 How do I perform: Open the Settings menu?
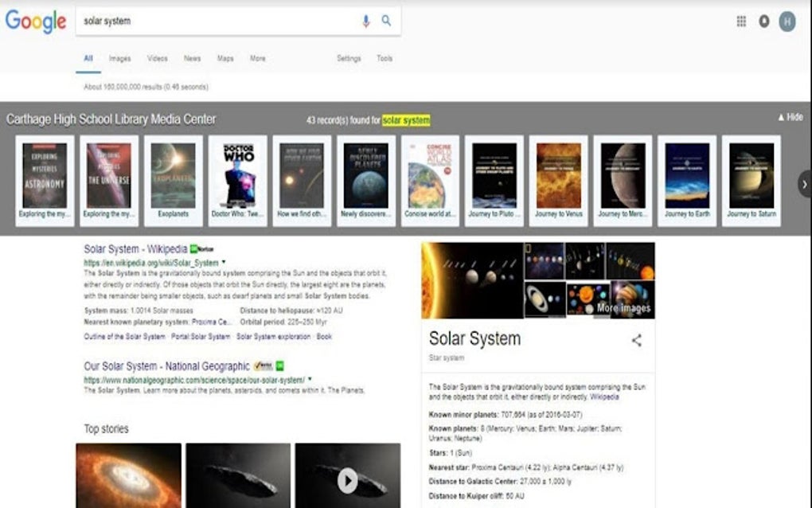349,58
